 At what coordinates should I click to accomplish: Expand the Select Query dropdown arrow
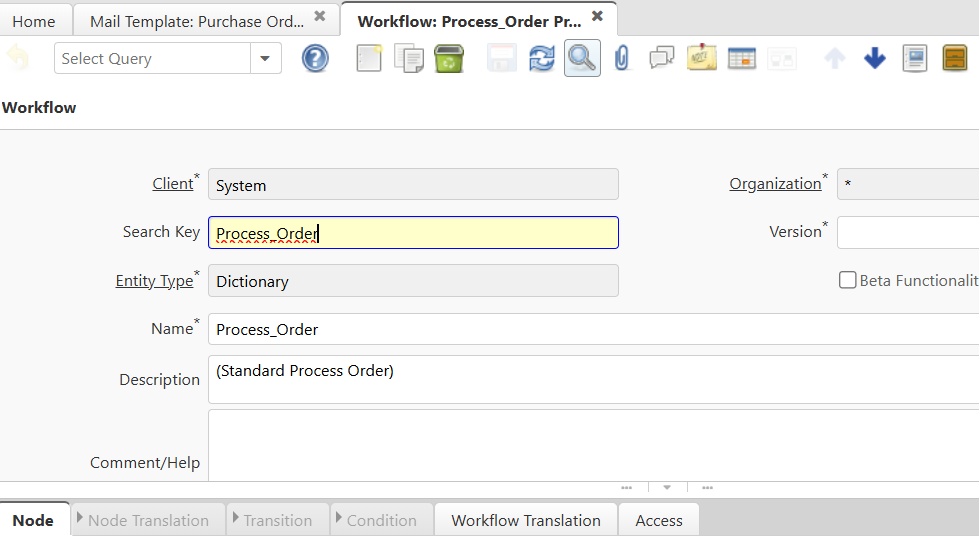coord(265,59)
